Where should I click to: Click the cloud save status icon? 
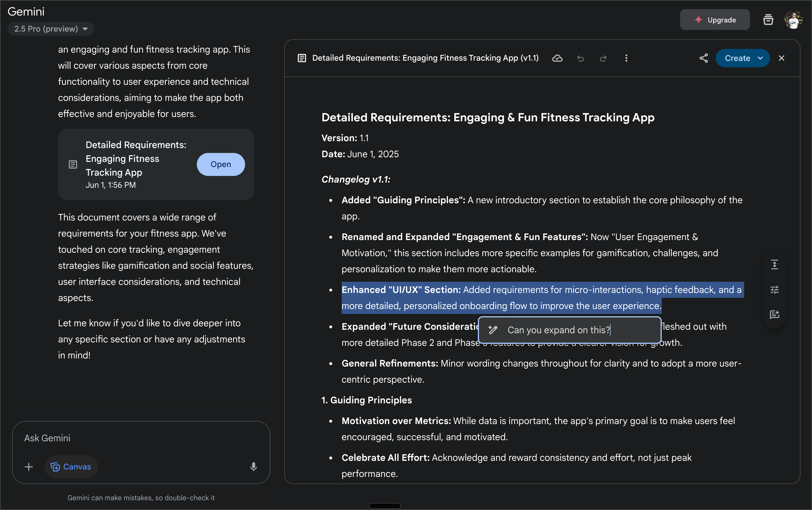click(x=557, y=58)
